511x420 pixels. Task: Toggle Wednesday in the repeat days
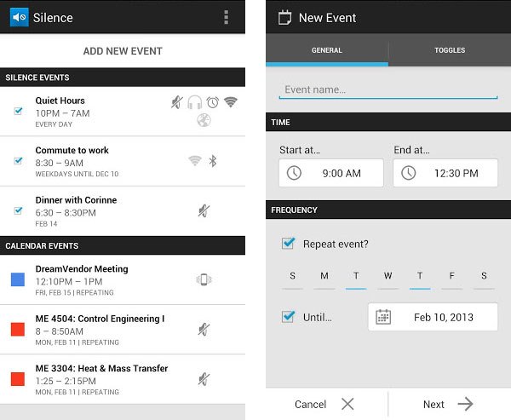click(388, 278)
